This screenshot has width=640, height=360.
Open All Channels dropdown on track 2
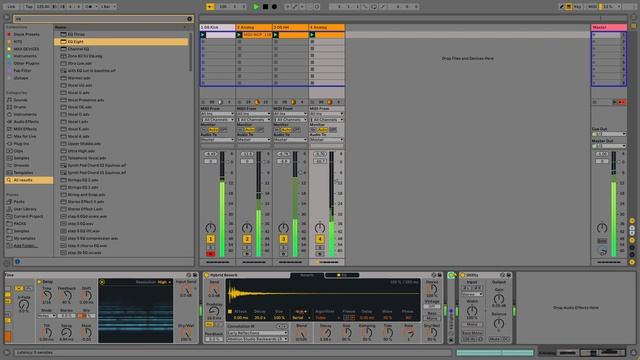[x=253, y=120]
